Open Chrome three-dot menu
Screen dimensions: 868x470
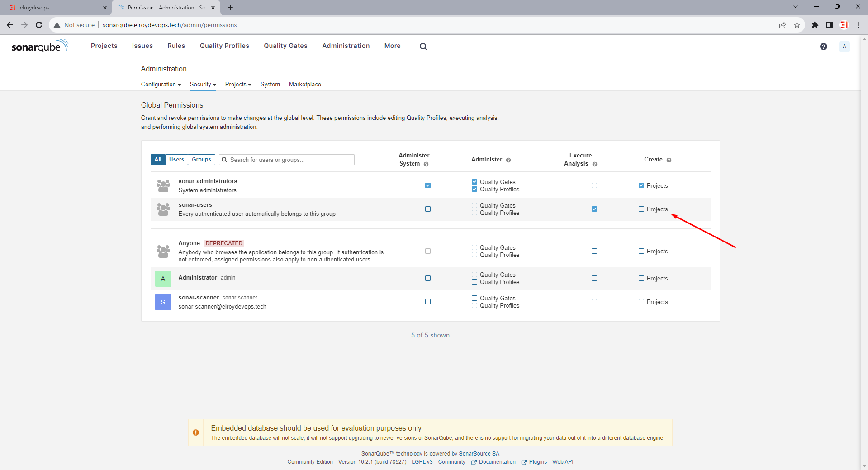click(859, 25)
